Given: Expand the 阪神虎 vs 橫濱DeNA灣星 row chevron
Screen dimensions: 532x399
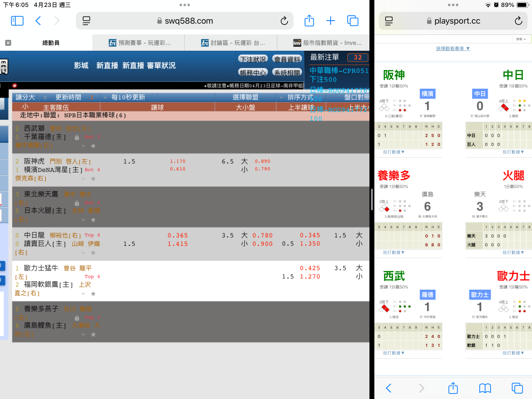Looking at the screenshot, I should point(83,179).
